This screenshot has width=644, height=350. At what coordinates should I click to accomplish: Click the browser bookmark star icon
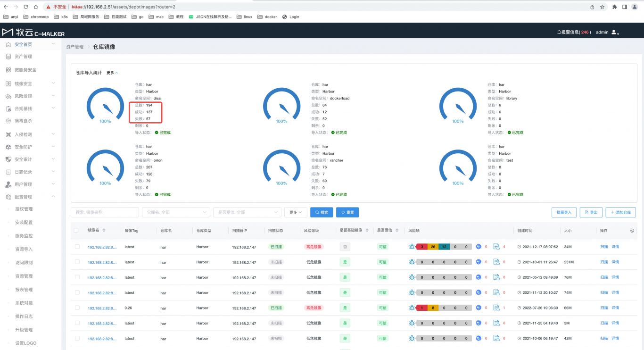click(602, 7)
